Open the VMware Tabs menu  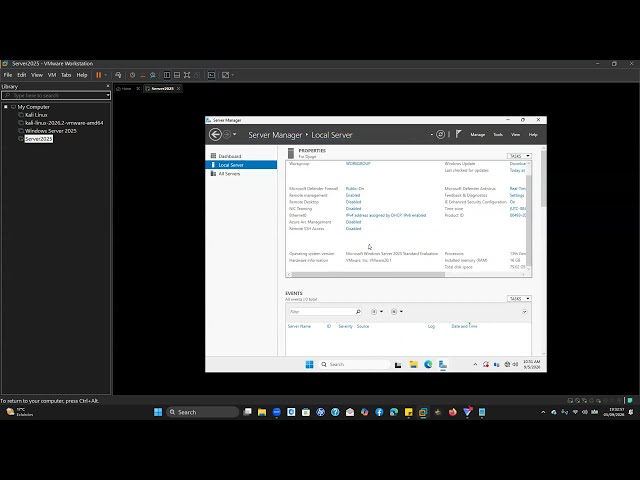[66, 75]
